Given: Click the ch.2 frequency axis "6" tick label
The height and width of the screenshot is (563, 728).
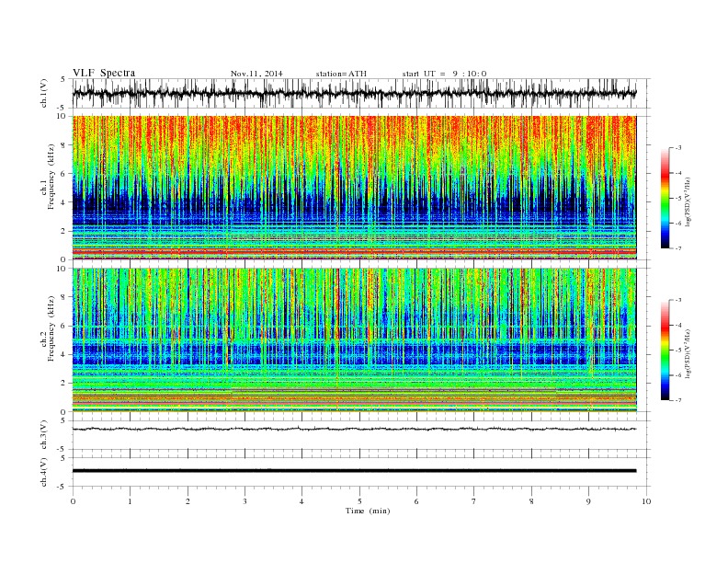Looking at the screenshot, I should point(63,326).
